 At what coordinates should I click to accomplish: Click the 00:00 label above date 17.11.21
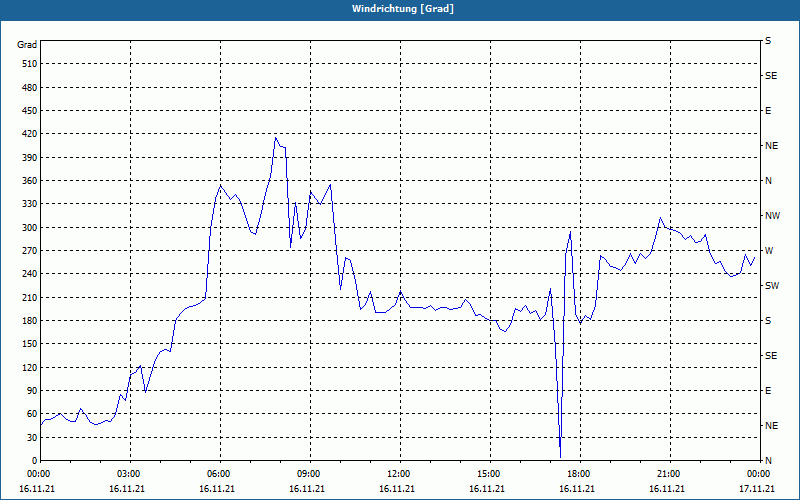coord(759,473)
